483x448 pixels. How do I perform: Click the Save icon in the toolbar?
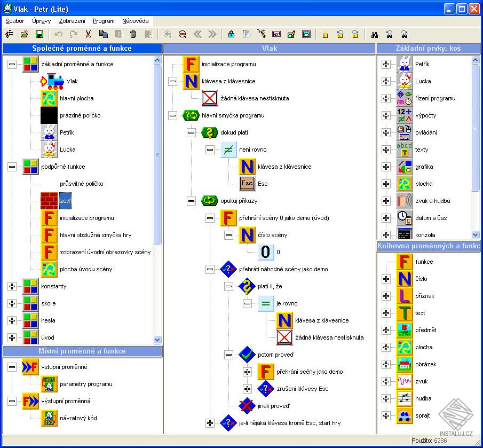(39, 34)
